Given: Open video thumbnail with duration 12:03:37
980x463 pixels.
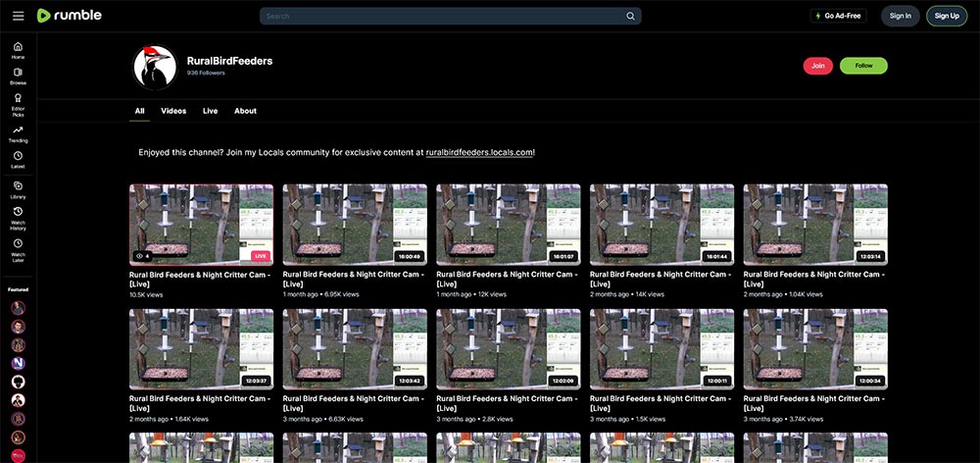Looking at the screenshot, I should [201, 349].
